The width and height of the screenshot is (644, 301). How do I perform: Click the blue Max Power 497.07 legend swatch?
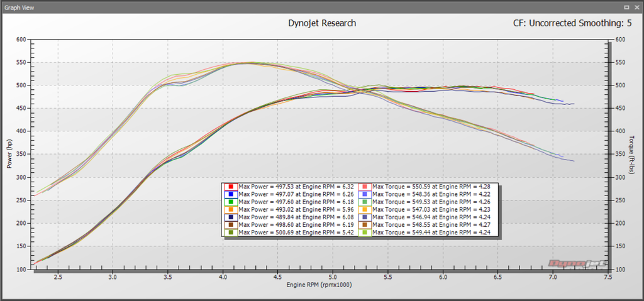pos(231,194)
